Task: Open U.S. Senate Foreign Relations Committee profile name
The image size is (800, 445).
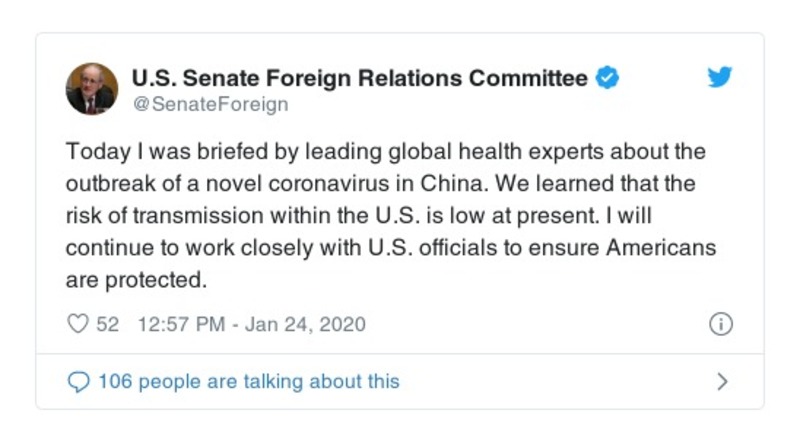Action: coord(359,78)
